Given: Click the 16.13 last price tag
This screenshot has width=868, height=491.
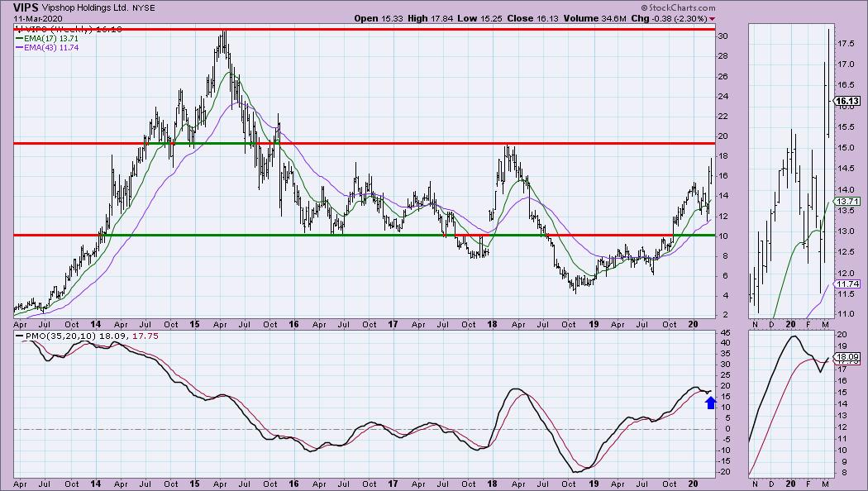Looking at the screenshot, I should pyautogui.click(x=847, y=101).
